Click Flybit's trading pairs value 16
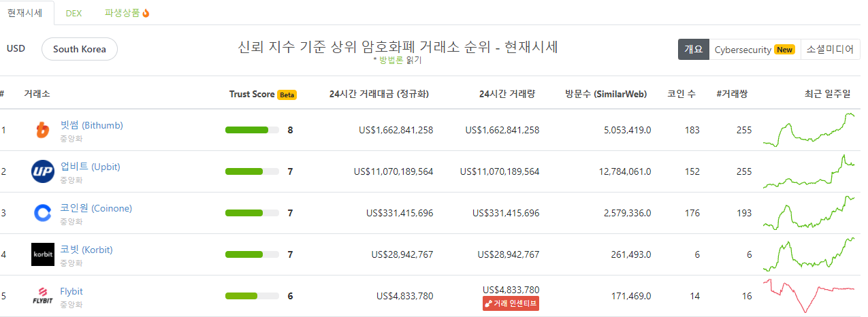Viewport: 868px width, 317px height. click(747, 296)
